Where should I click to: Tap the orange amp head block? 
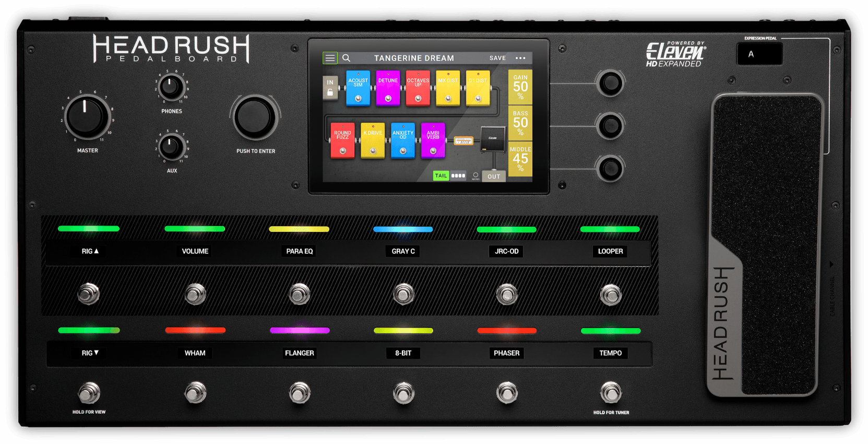(463, 141)
